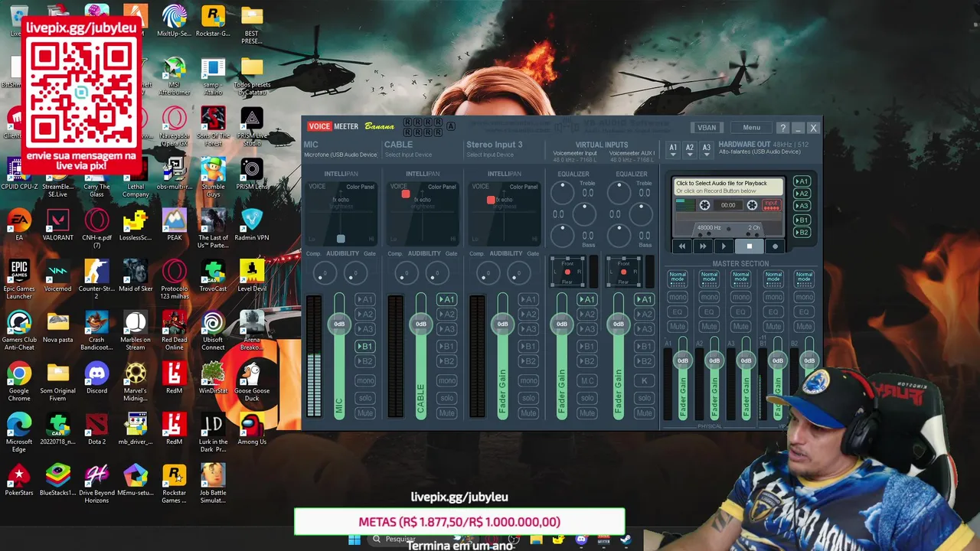Toggle M.C button on Voicemeeter Input strip
This screenshot has height=551, width=980.
click(x=587, y=380)
